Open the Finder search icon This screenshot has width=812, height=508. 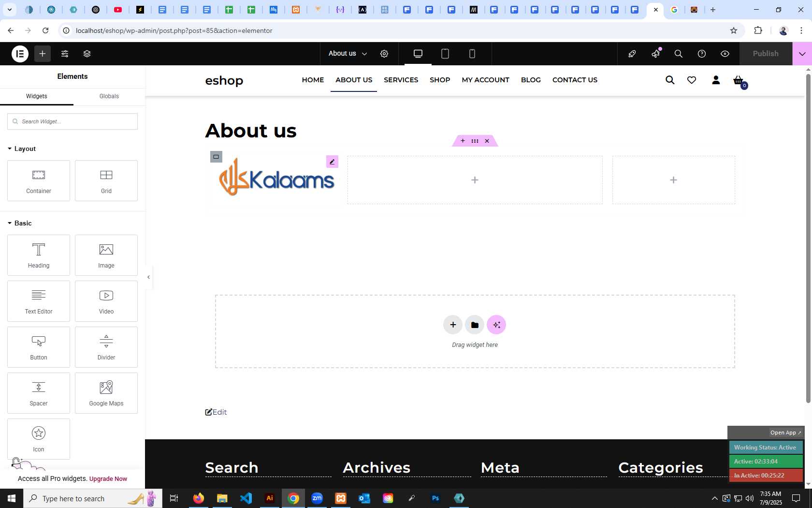[679, 54]
